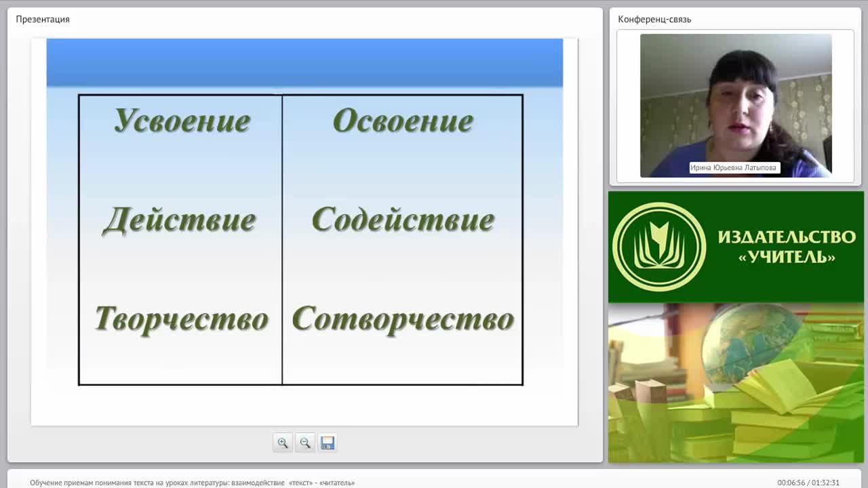The width and height of the screenshot is (868, 488).
Task: Click the Ирина Юрьевна Латыпова name label
Action: pyautogui.click(x=734, y=167)
